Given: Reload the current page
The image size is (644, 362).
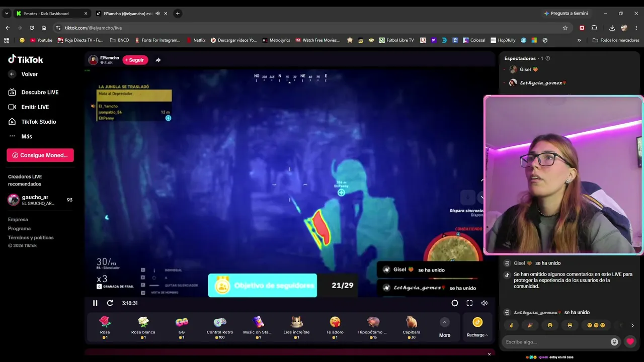Looking at the screenshot, I should click(x=32, y=28).
